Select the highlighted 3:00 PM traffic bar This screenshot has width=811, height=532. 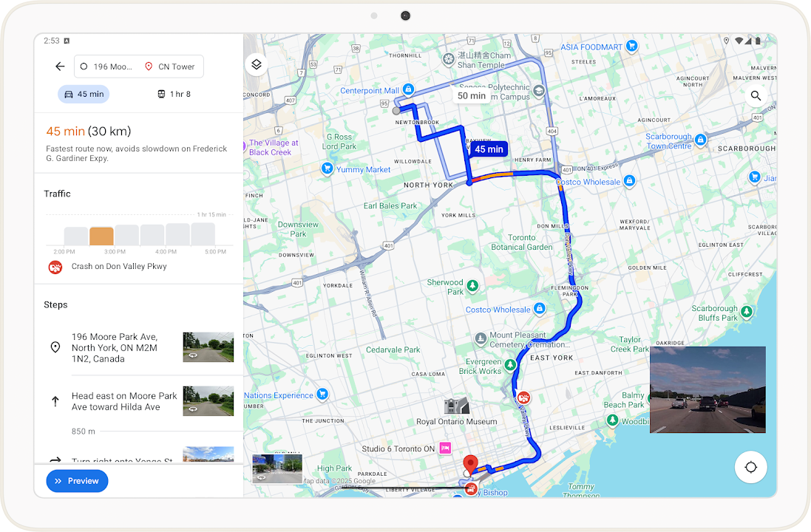click(101, 236)
